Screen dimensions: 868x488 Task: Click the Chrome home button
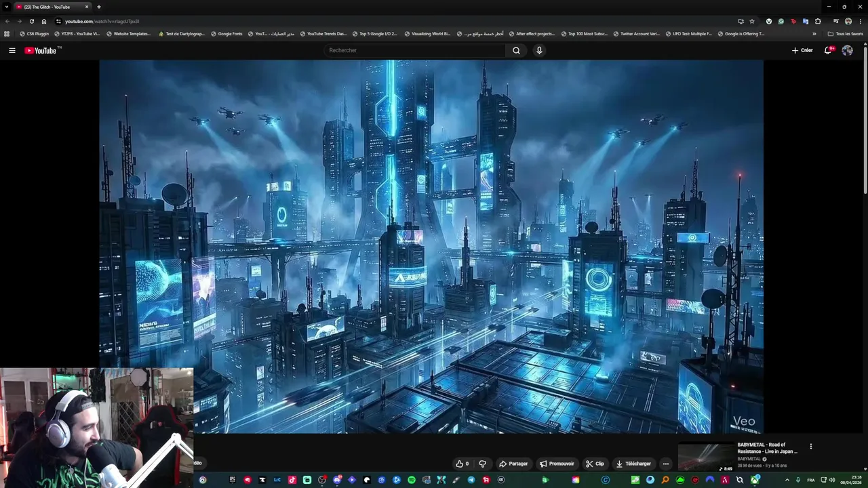(44, 21)
